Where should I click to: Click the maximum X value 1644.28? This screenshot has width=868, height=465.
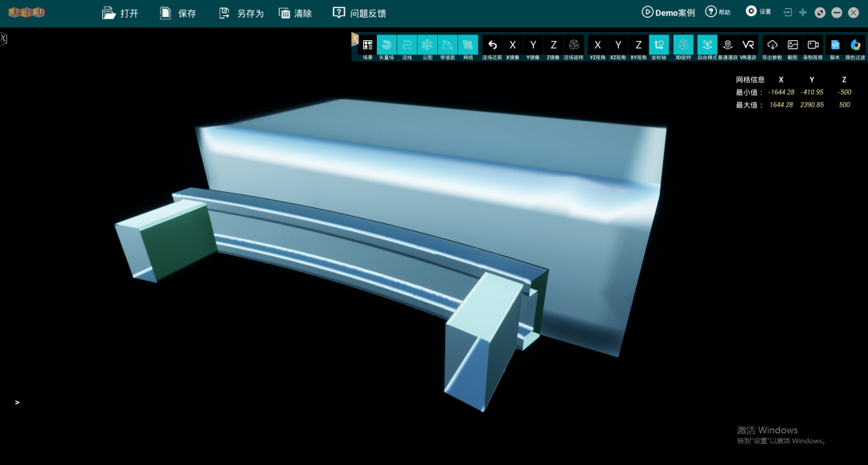[781, 104]
